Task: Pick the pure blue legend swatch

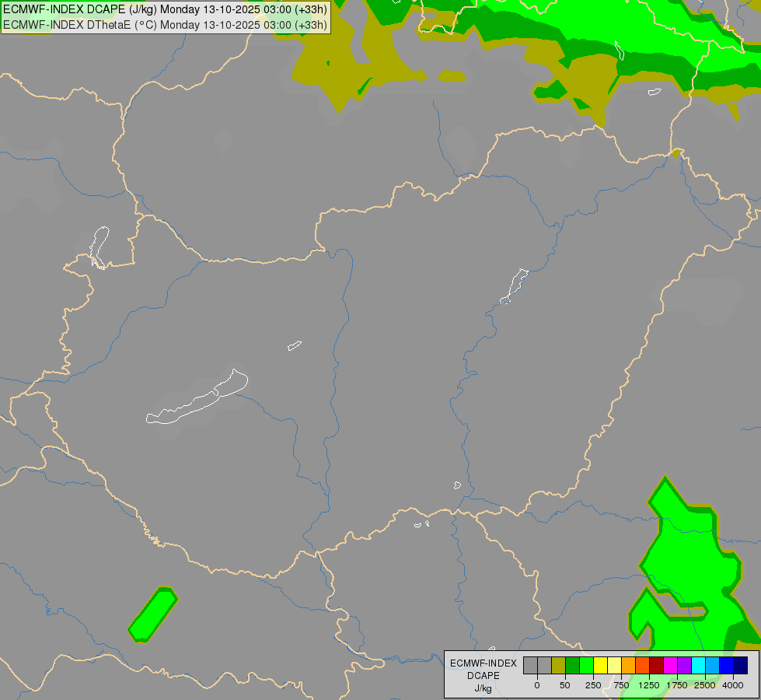Action: tap(727, 665)
